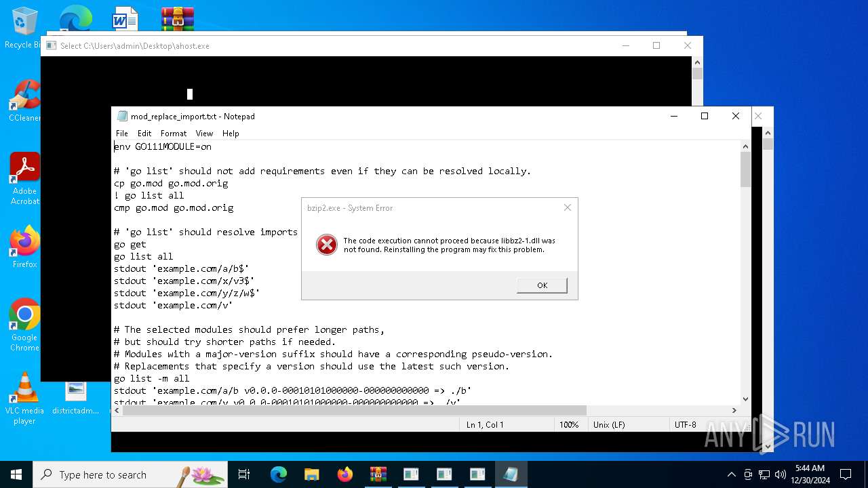Launch Firefox from the desktop

click(x=24, y=247)
